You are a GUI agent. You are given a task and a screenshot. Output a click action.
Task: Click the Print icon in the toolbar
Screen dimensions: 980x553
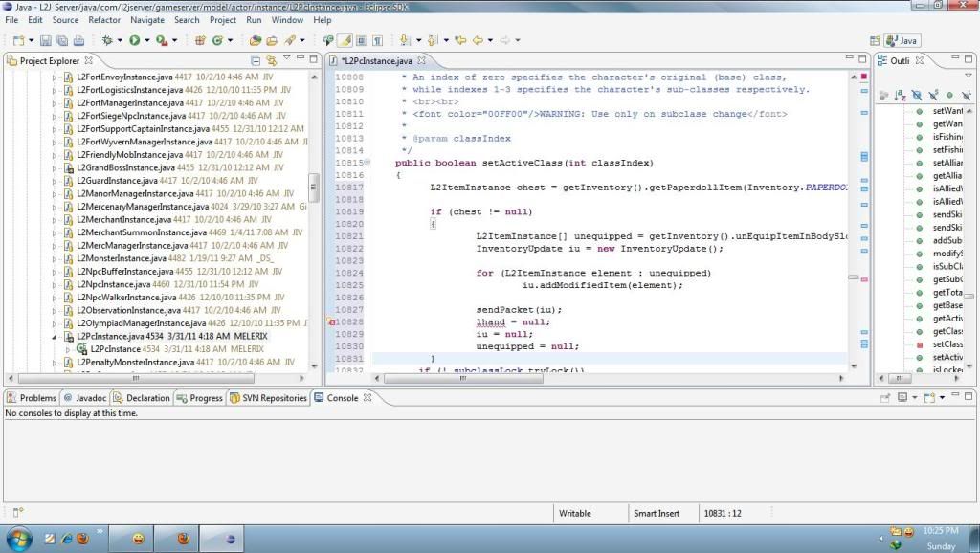[77, 40]
